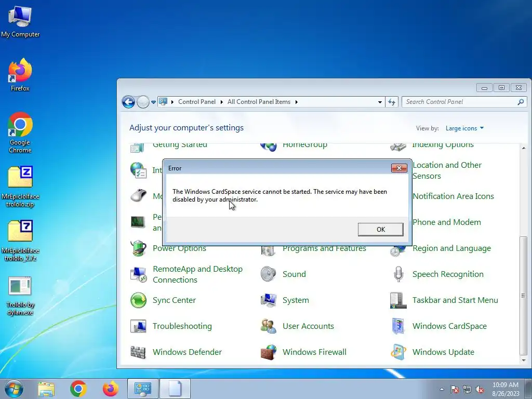The height and width of the screenshot is (399, 532).
Task: Open Location and Other Sensors link
Action: click(447, 170)
